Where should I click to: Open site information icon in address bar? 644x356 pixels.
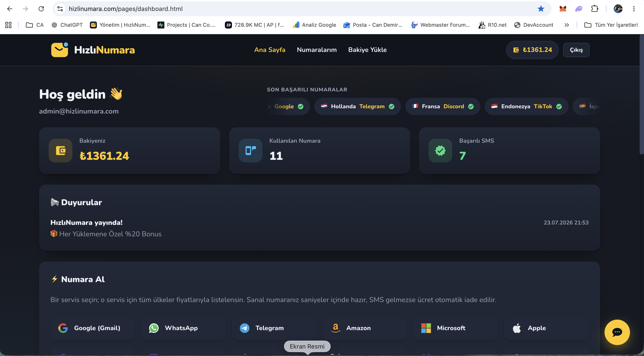[x=60, y=9]
